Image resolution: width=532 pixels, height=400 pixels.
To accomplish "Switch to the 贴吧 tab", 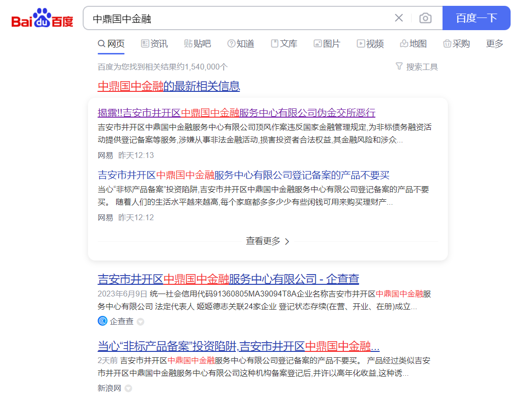I will tap(197, 44).
